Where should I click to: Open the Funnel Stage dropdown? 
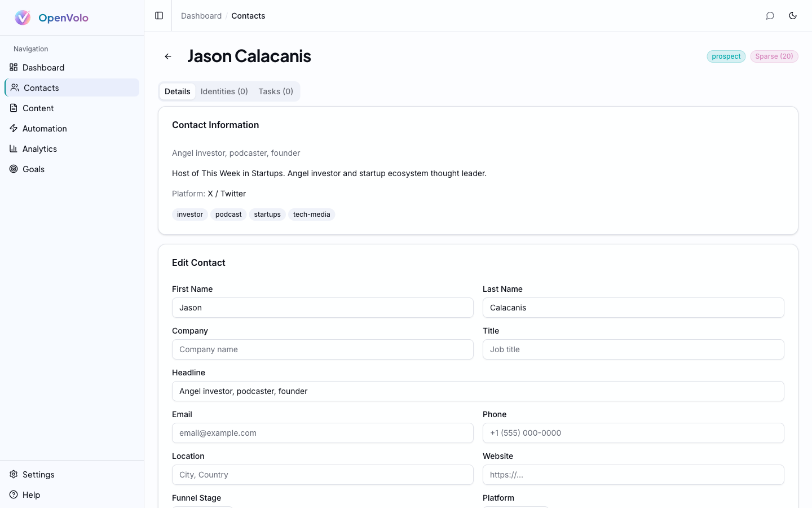click(202, 506)
